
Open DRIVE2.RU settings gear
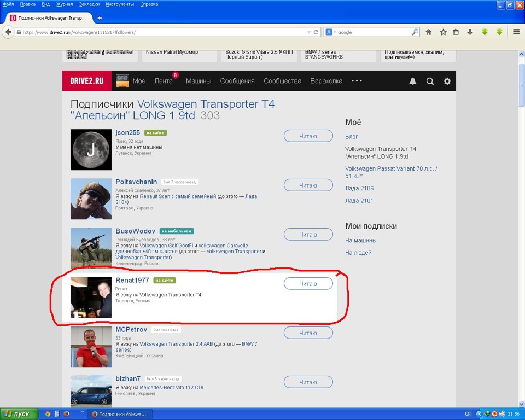tap(447, 81)
